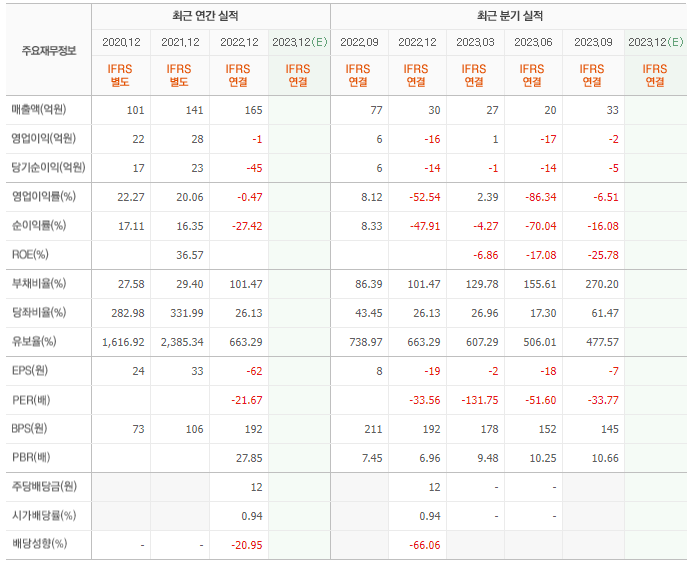Click the PER value -21.67

[247, 400]
